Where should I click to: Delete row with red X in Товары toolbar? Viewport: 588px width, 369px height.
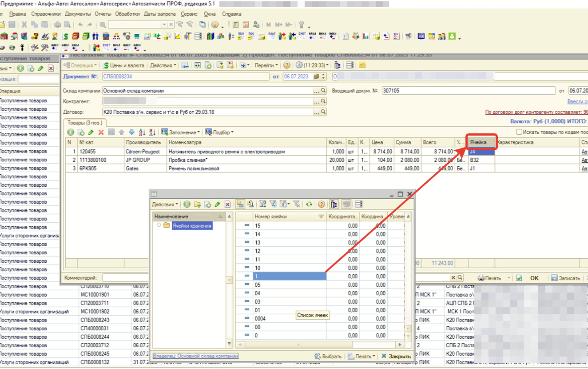[101, 132]
